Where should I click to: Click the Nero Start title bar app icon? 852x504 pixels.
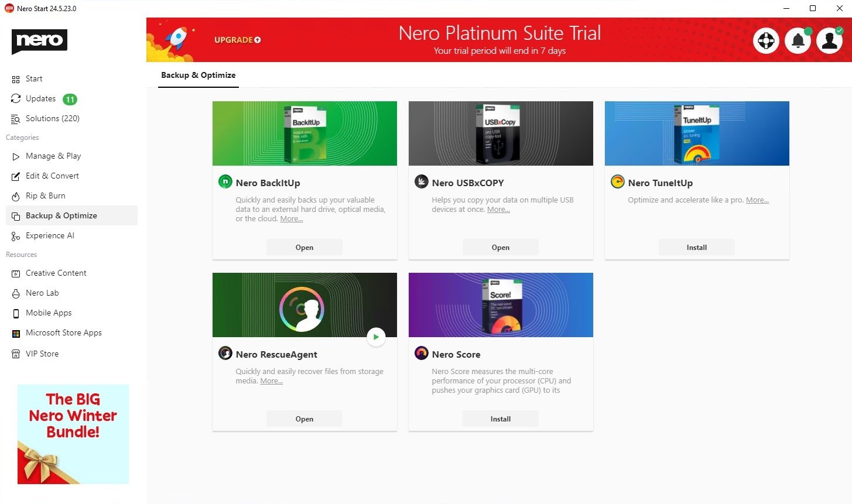9,8
